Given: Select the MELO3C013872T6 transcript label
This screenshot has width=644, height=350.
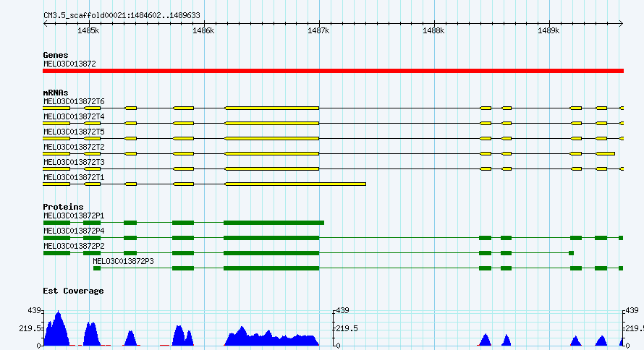Looking at the screenshot, I should click(74, 101).
